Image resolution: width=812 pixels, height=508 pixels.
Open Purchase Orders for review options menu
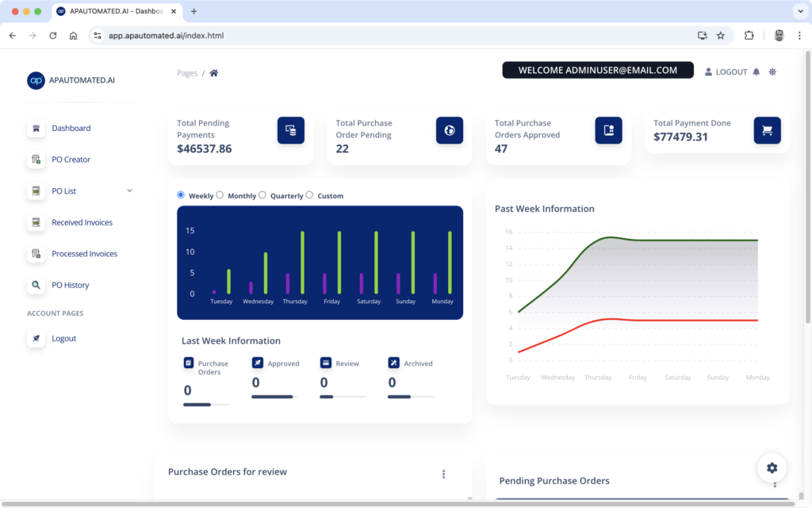443,474
